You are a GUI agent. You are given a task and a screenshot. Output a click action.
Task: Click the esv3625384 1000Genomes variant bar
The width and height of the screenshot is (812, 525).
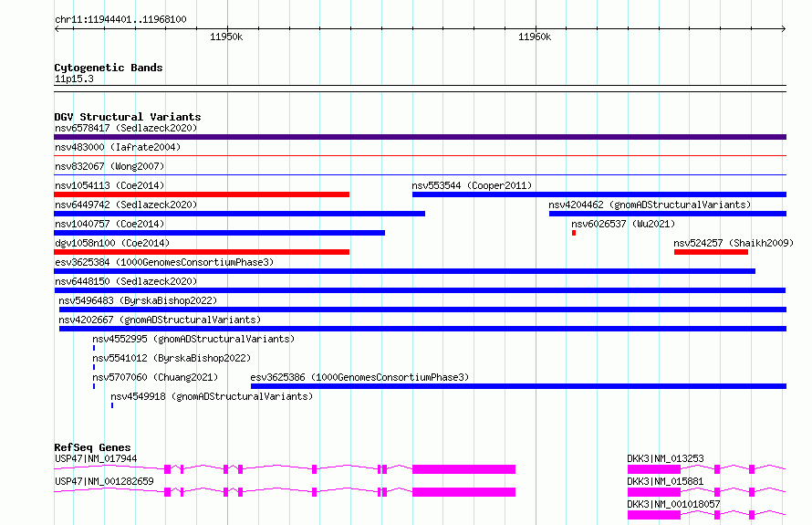404,271
